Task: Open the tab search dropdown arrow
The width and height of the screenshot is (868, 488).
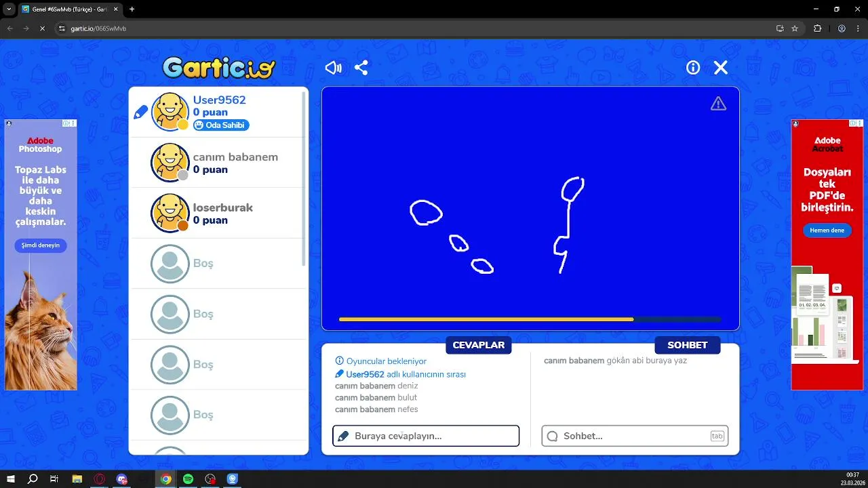Action: pos(9,9)
